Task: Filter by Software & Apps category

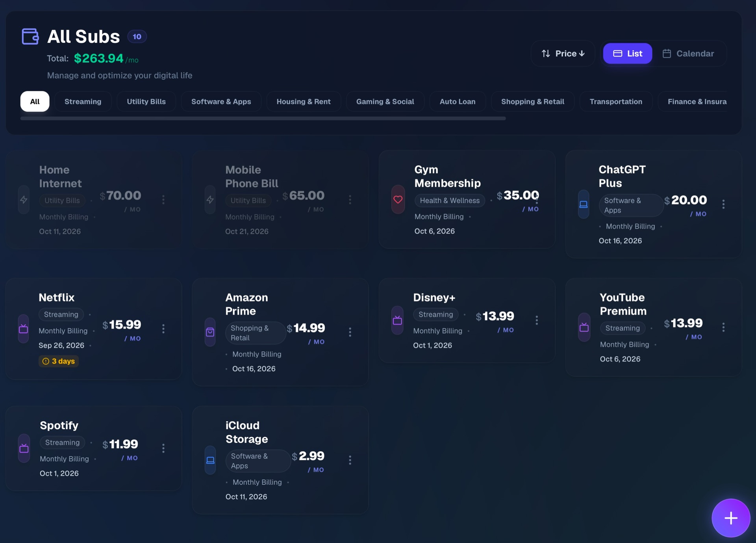Action: coord(221,102)
